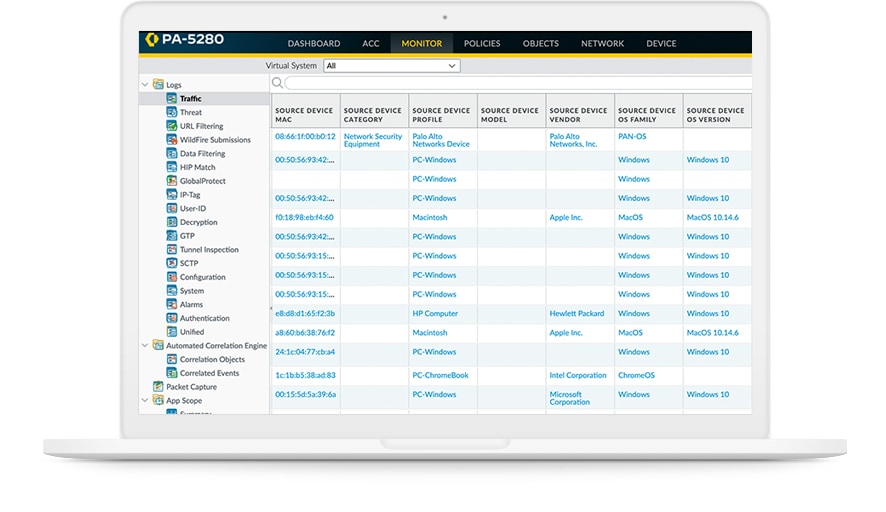Select the Threat log icon
Viewport: 886px width, 512px height.
coord(172,112)
